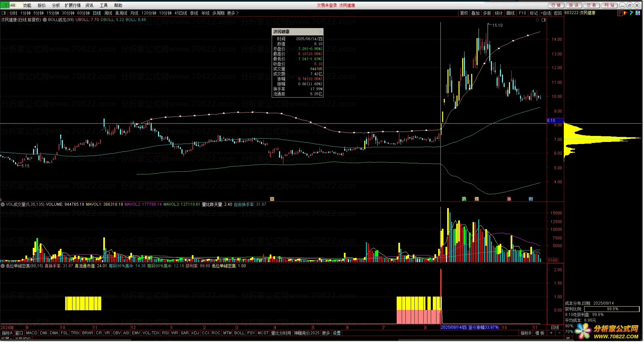Open the 分析 menu
Screen dimensions: 644x342
(x=56, y=5)
